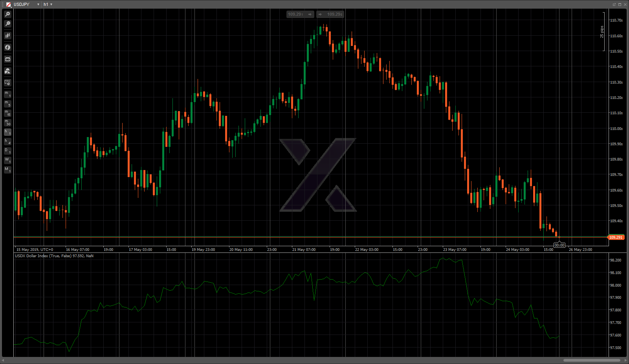Click the 109.291 current price label
The width and height of the screenshot is (629, 364).
[616, 237]
